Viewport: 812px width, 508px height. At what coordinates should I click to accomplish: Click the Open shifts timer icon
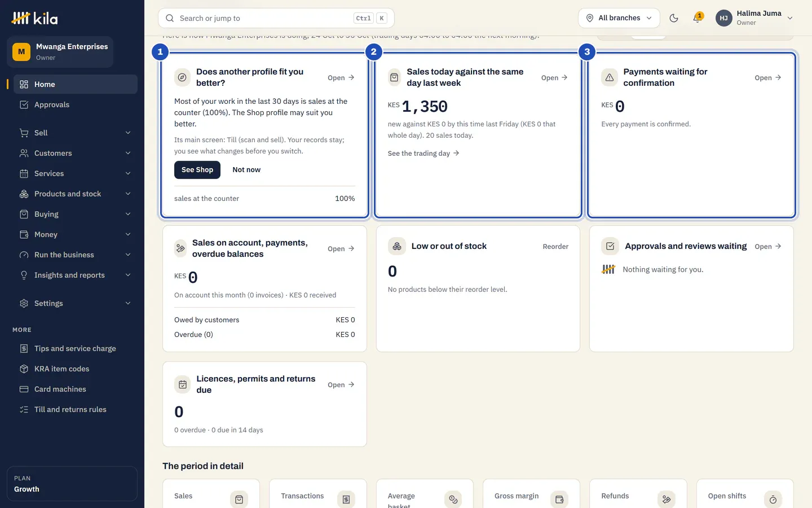tap(773, 500)
